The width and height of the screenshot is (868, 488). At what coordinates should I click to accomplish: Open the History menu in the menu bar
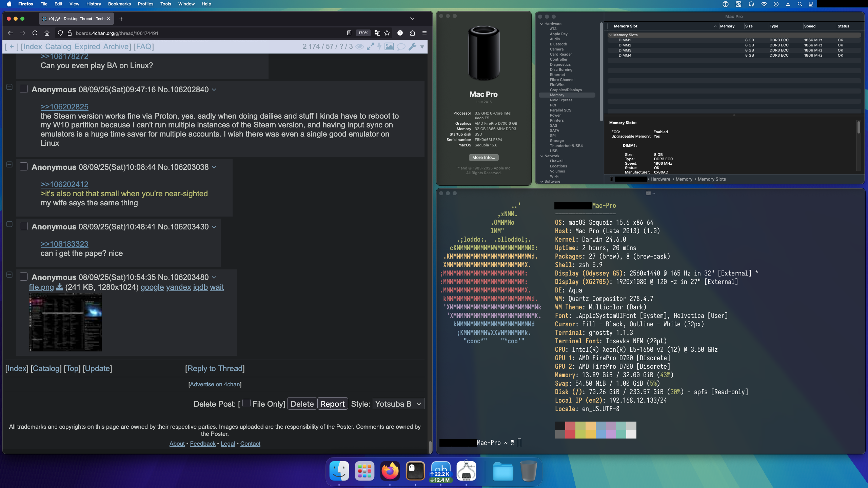pos(94,4)
